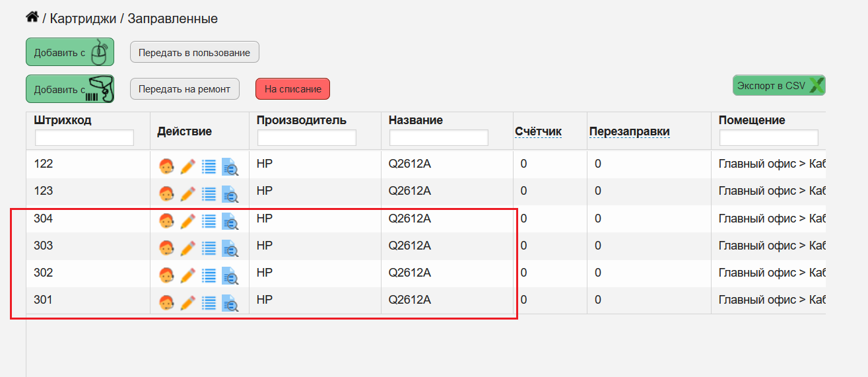Open the list icon for barcode 304
Viewport: 868px width, 377px height.
209,221
